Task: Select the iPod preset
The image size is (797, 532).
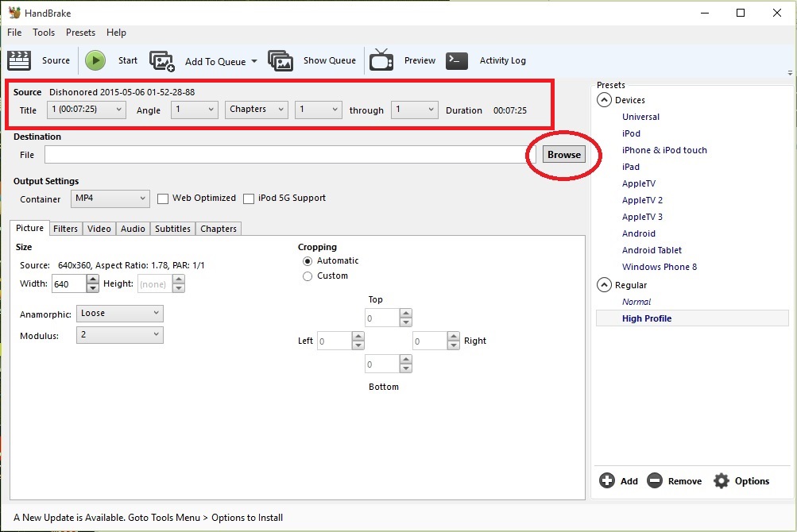Action: coord(631,133)
